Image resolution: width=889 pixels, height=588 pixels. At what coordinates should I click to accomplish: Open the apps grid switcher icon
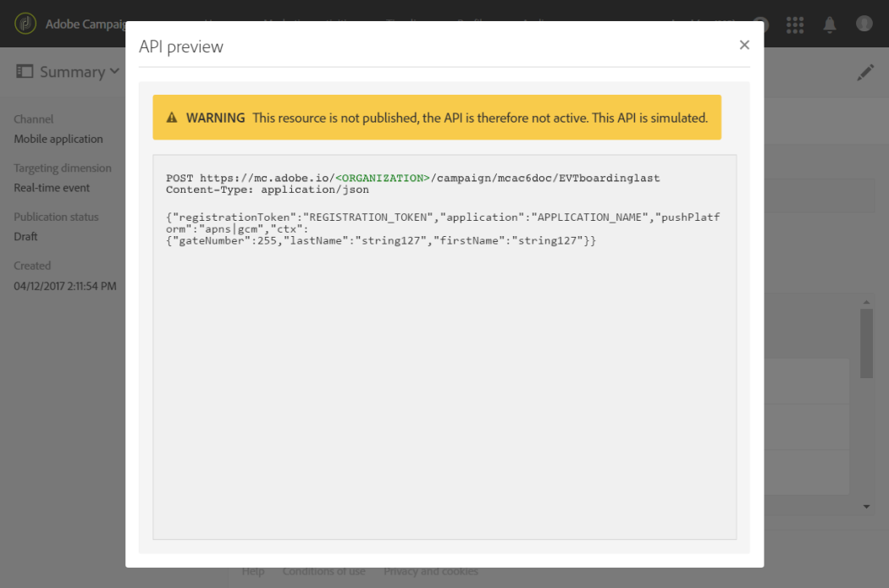[795, 25]
